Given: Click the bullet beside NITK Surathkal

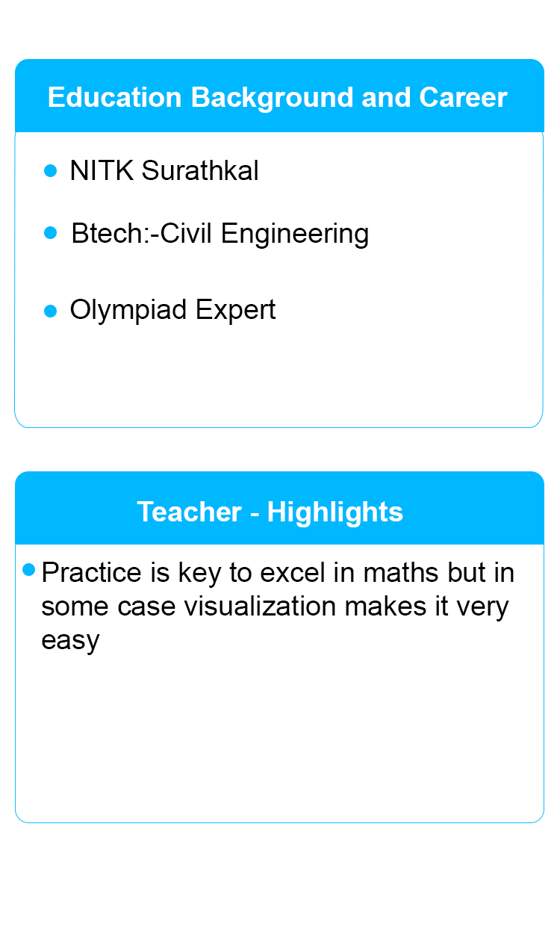Looking at the screenshot, I should pyautogui.click(x=51, y=171).
